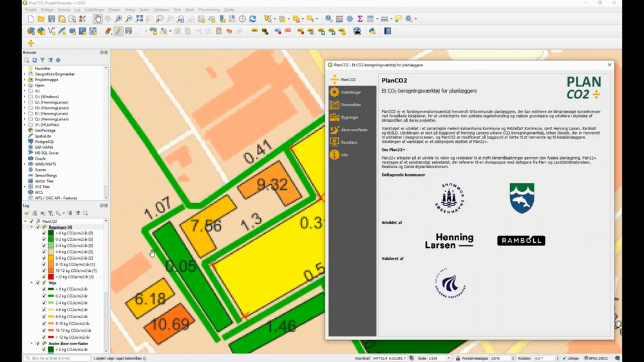Toggle visibility of Bygninger layer

38,227
